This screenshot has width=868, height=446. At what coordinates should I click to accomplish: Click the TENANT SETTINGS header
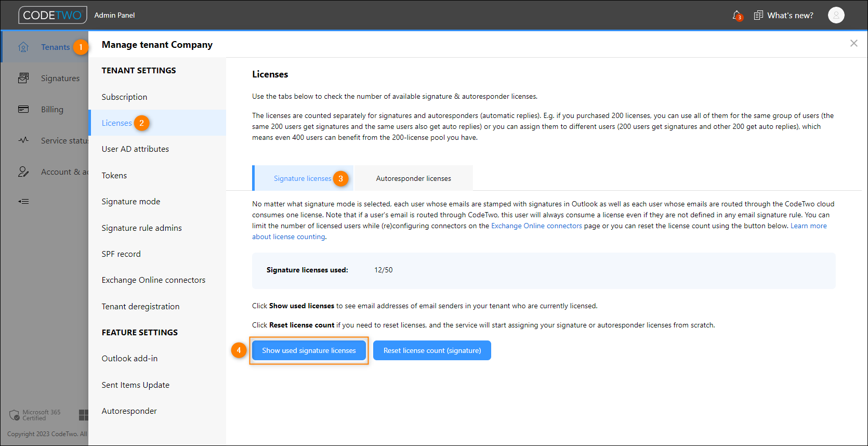[x=139, y=70]
